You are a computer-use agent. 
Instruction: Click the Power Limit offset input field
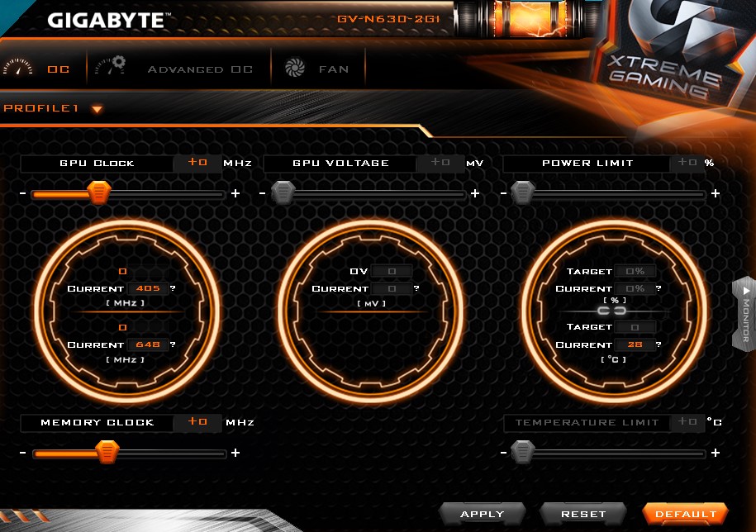687,163
